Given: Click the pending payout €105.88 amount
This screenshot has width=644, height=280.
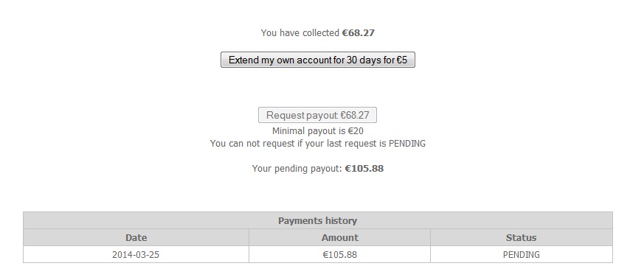Looking at the screenshot, I should pyautogui.click(x=364, y=169).
